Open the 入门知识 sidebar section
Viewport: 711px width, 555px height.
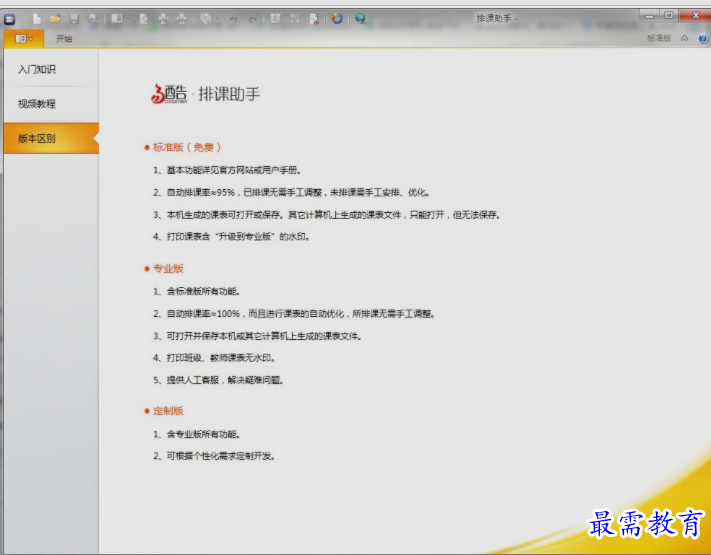pyautogui.click(x=51, y=69)
